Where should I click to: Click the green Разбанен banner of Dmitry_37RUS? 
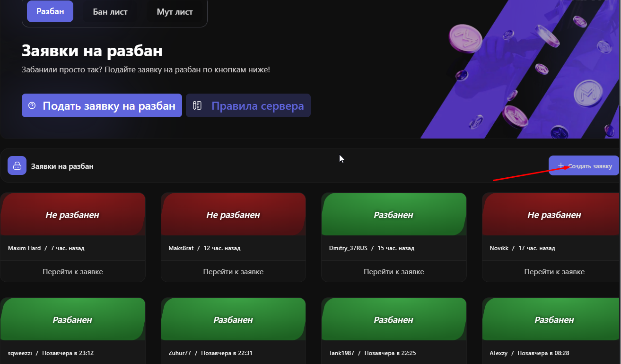tap(394, 214)
